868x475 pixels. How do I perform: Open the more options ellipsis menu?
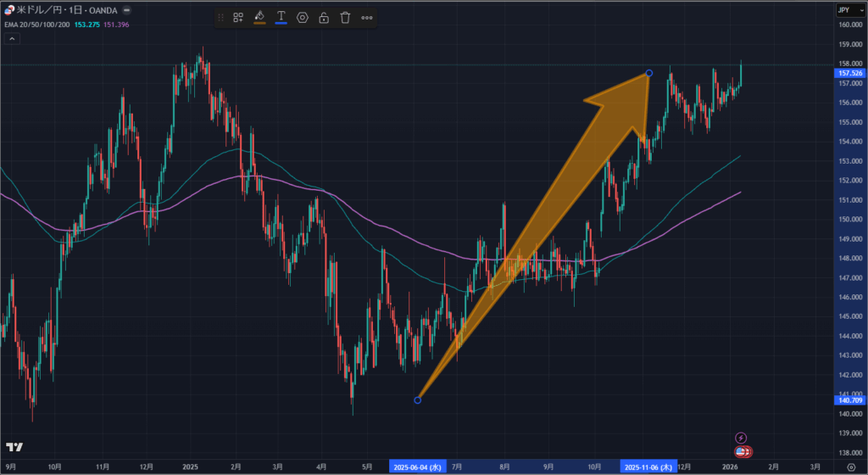[x=367, y=17]
